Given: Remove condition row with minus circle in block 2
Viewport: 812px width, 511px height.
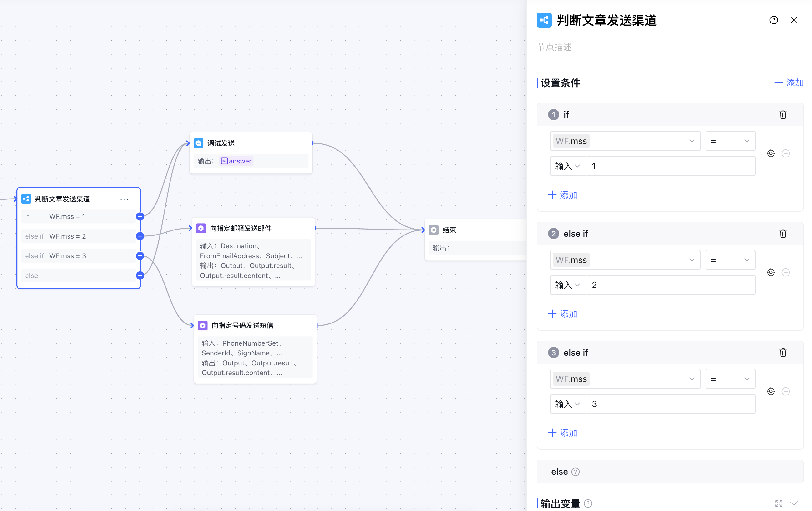Looking at the screenshot, I should [x=785, y=272].
